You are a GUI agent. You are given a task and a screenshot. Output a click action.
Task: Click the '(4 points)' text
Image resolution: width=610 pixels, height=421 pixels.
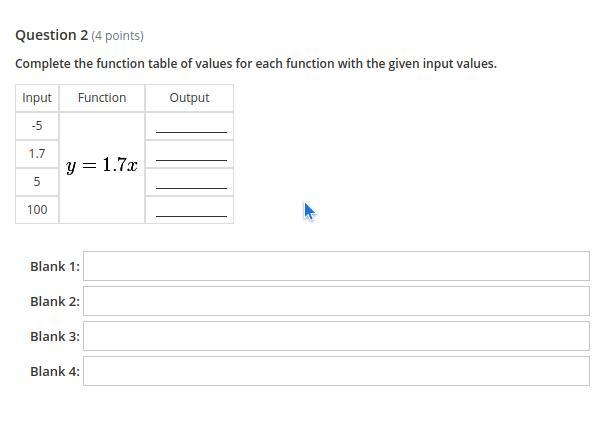coord(117,36)
